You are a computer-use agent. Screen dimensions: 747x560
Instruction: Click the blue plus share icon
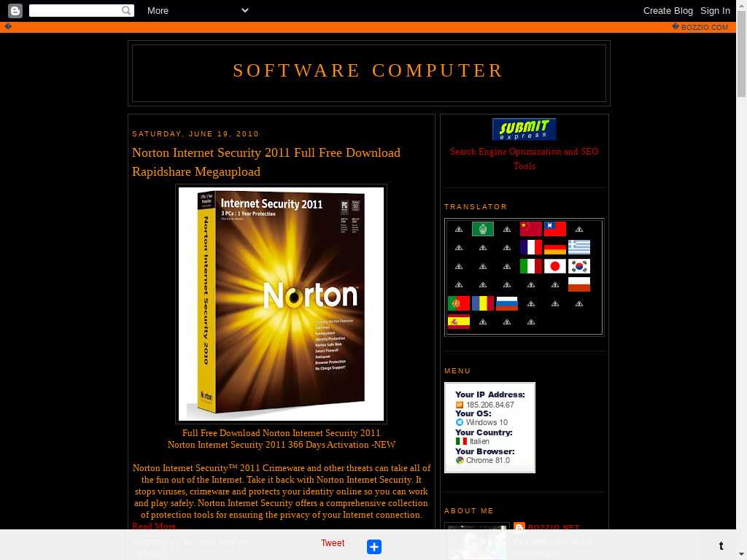pyautogui.click(x=374, y=547)
